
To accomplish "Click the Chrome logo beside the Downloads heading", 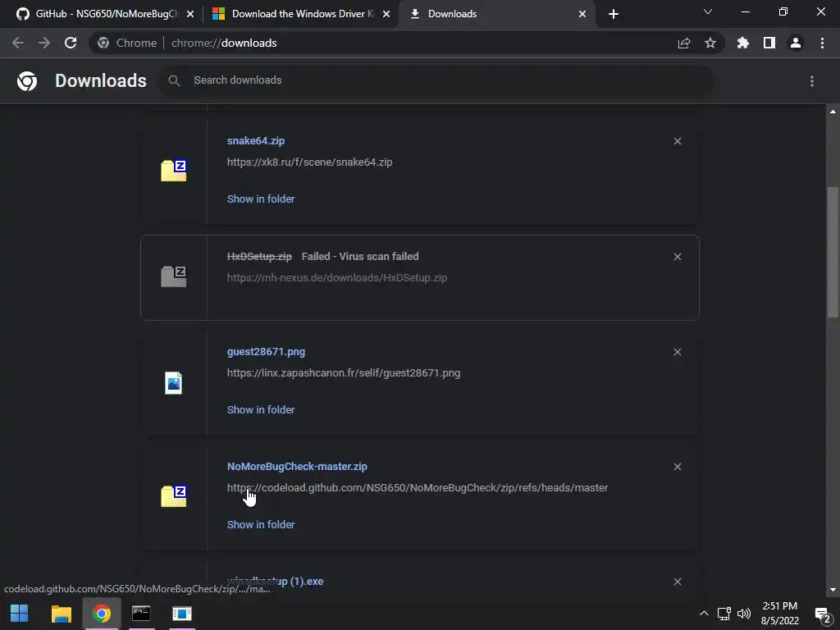I will pyautogui.click(x=27, y=81).
